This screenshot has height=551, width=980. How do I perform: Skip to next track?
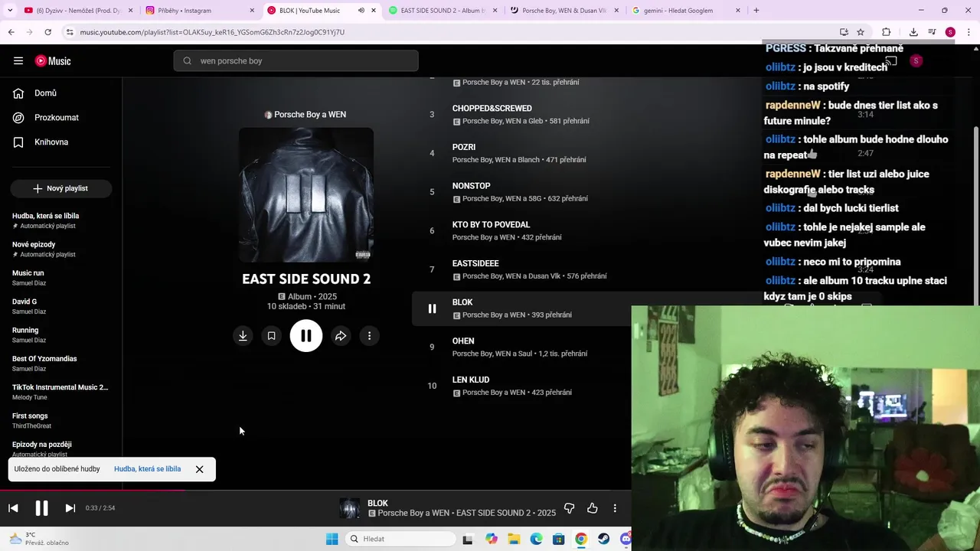70,508
